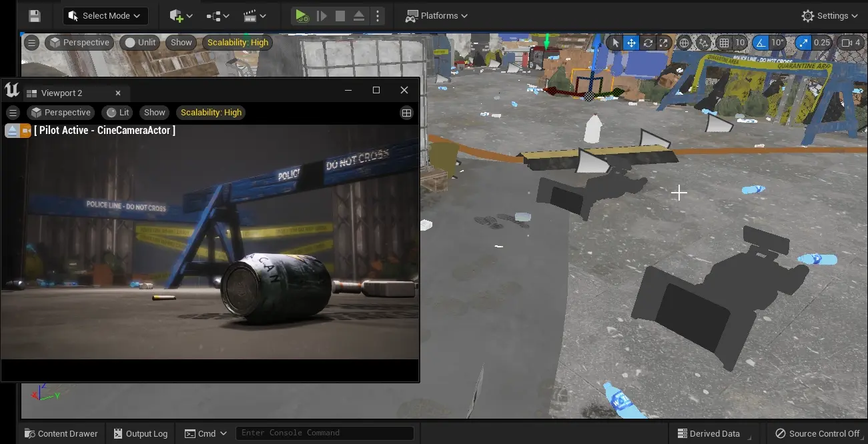Open the Select Mode dropdown
The height and width of the screenshot is (444, 868).
(105, 16)
